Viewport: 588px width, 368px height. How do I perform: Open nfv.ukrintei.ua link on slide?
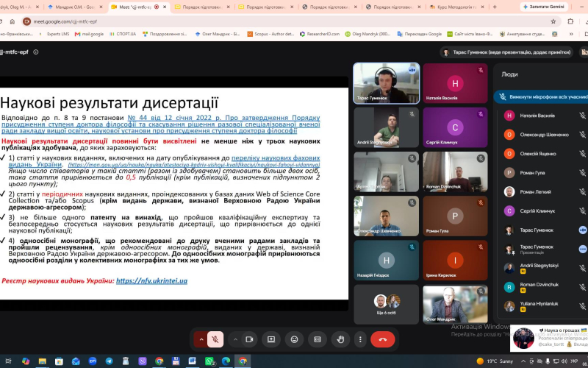coord(151,281)
